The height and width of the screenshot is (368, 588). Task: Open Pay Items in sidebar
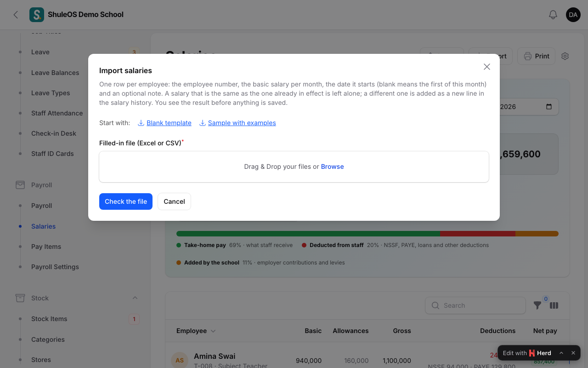pyautogui.click(x=46, y=247)
